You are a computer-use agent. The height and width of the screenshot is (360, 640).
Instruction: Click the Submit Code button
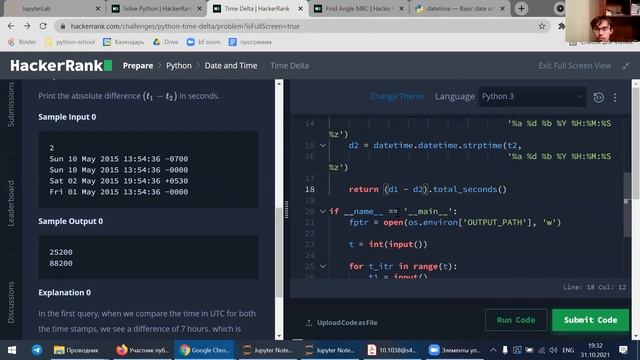pyautogui.click(x=591, y=320)
